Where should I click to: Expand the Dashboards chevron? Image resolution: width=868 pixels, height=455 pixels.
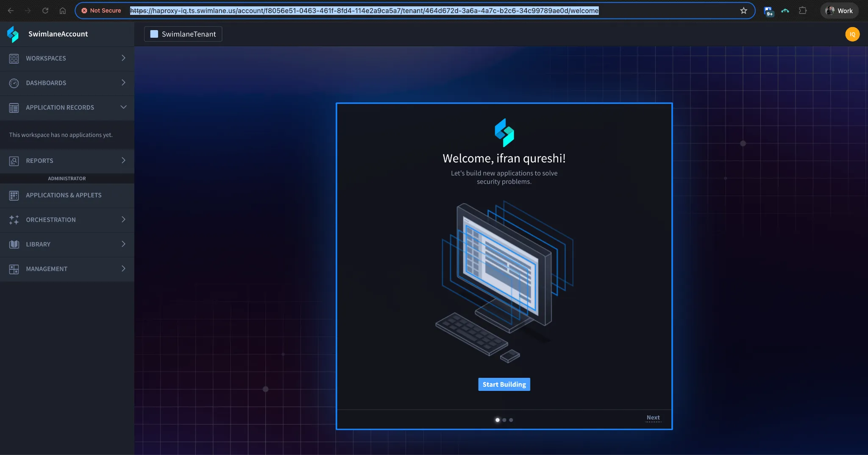123,83
